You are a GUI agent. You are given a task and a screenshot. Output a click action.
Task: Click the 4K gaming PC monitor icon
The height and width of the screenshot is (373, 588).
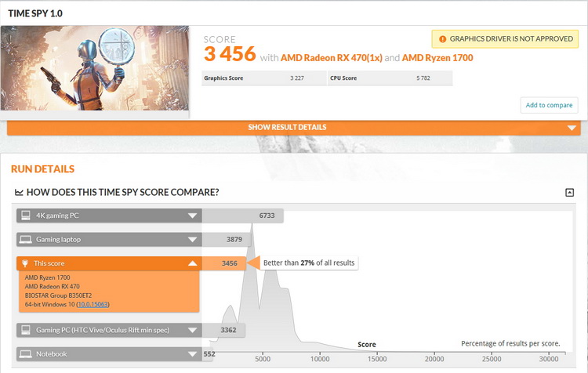coord(26,215)
